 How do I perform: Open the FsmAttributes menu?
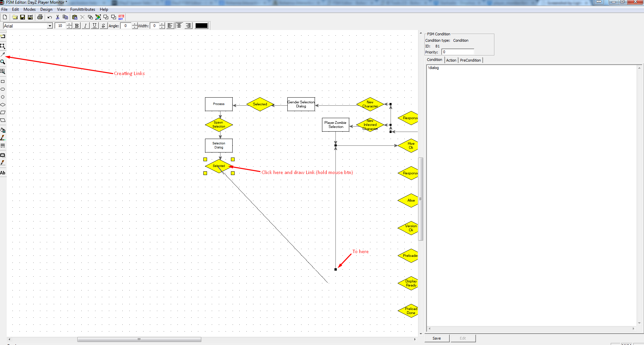(83, 9)
